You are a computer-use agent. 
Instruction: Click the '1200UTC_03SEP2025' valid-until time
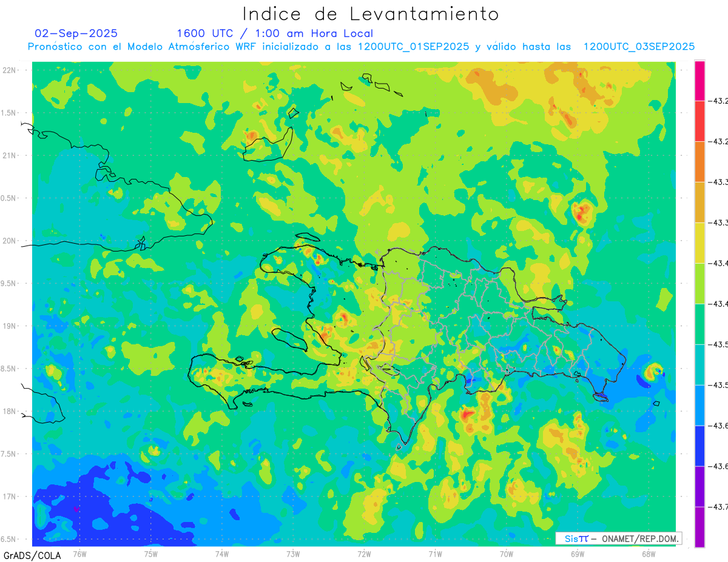[x=639, y=47]
